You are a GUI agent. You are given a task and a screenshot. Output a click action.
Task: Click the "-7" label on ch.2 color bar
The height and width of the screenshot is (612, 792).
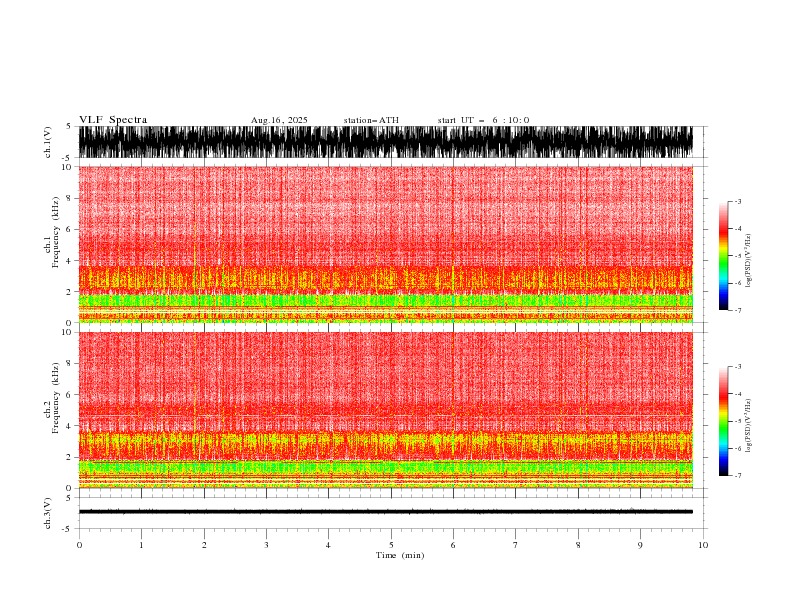point(737,476)
